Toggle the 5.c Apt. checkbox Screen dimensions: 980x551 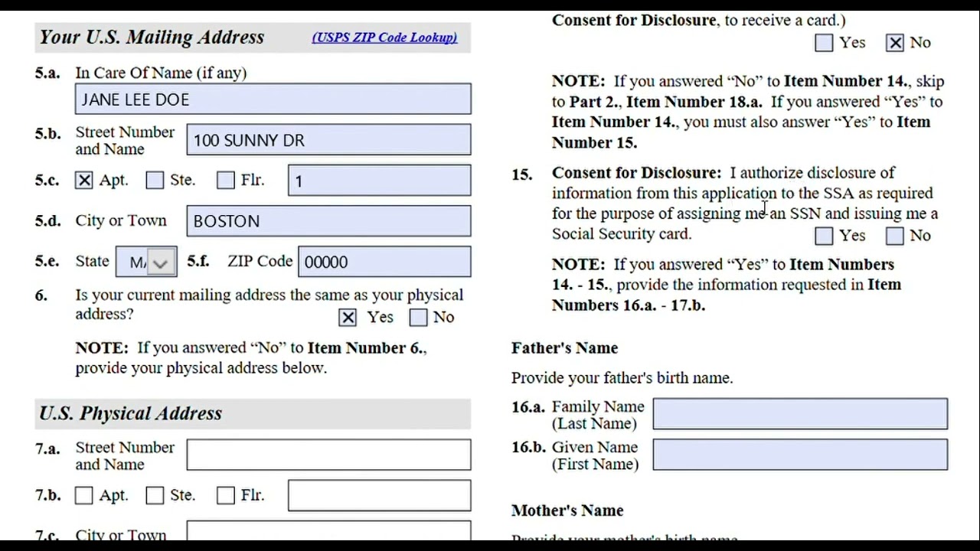coord(84,181)
